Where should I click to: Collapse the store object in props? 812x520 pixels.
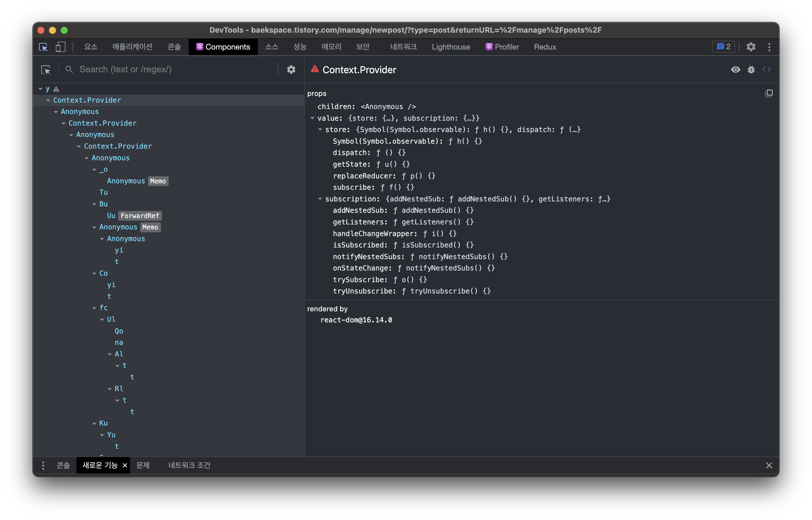[x=320, y=130]
